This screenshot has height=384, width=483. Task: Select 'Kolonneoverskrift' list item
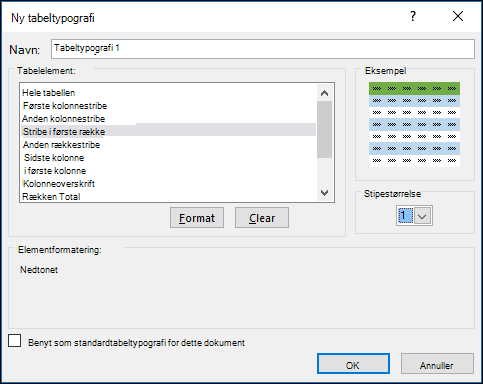click(x=168, y=184)
